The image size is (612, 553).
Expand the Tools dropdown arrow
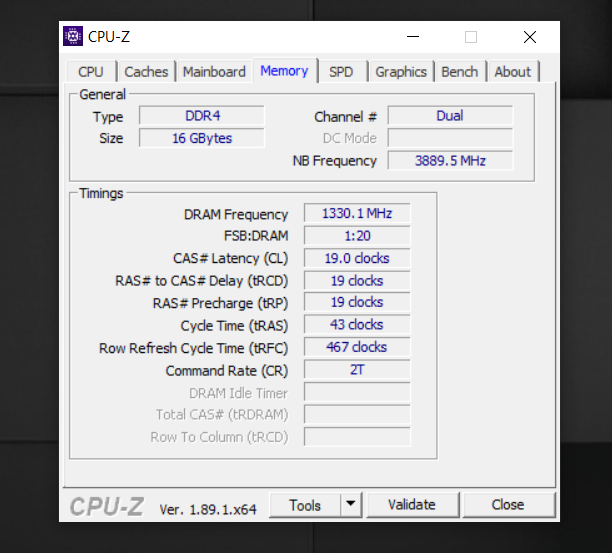point(350,505)
